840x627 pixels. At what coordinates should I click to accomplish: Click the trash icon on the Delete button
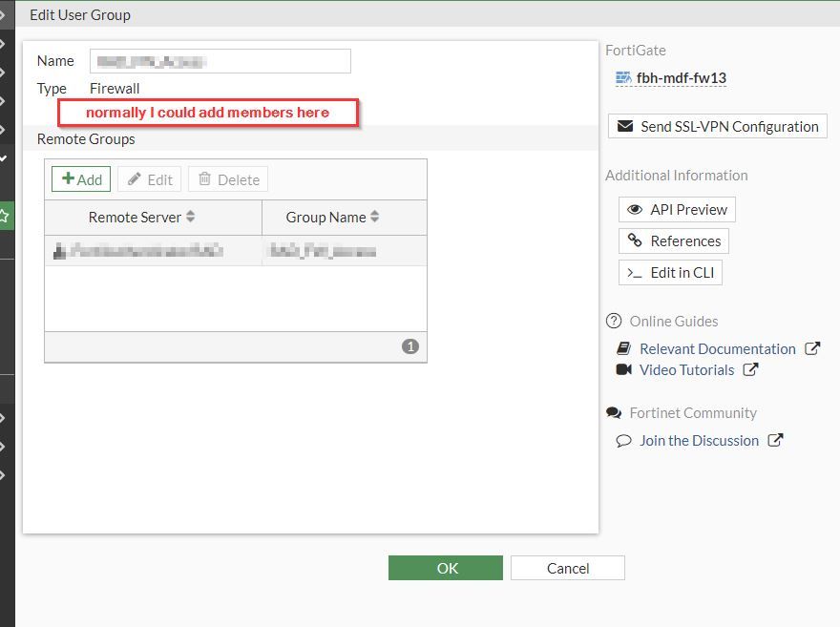204,178
